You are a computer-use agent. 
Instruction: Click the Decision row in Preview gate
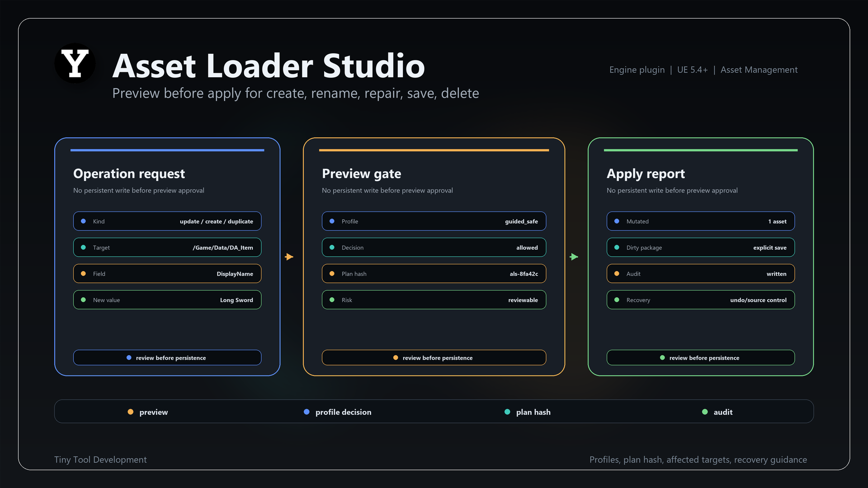[x=434, y=248]
